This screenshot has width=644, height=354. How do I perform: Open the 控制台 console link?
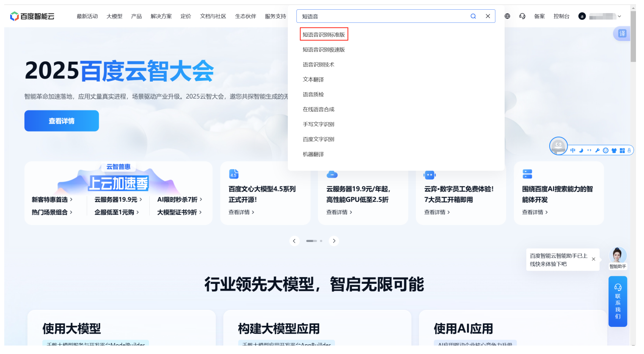click(561, 16)
